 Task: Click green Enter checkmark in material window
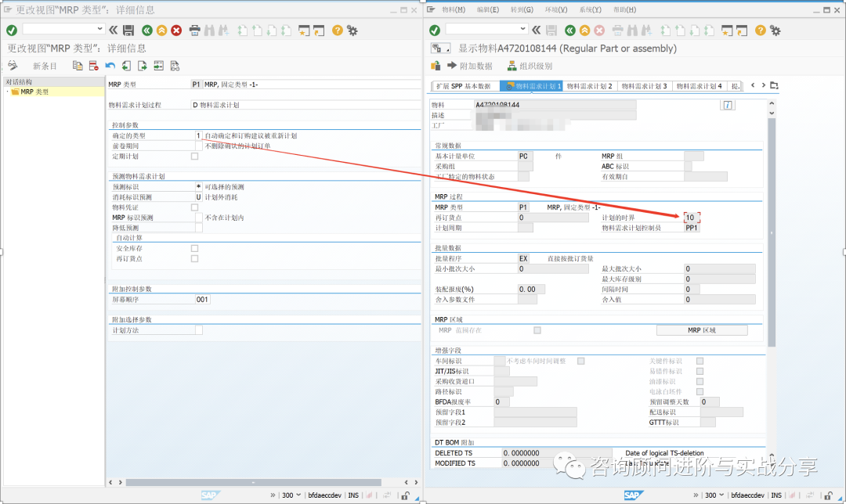[x=435, y=31]
